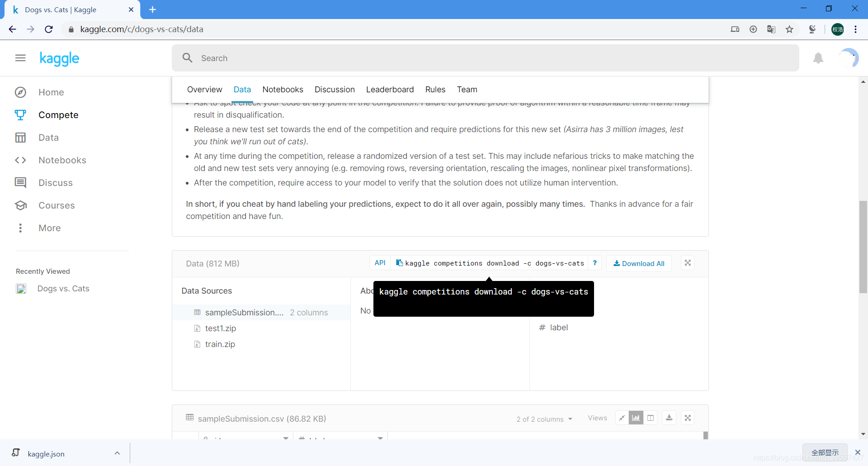Screen dimensions: 868x466
Task: Expand the More sidebar menu
Action: (x=49, y=228)
